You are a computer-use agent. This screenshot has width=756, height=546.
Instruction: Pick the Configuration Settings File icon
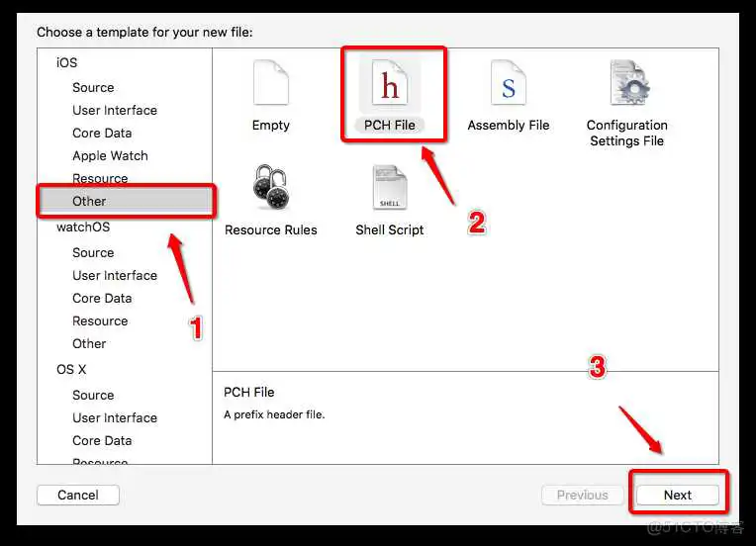tap(627, 85)
